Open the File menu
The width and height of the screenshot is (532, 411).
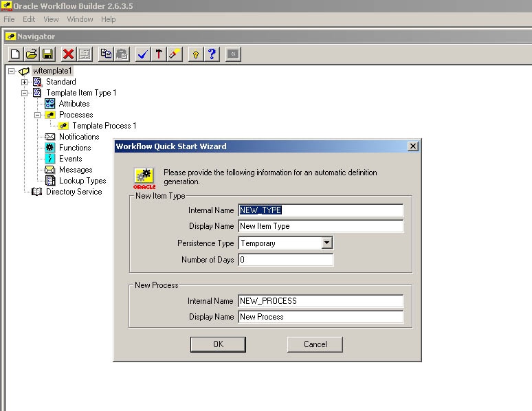[9, 19]
